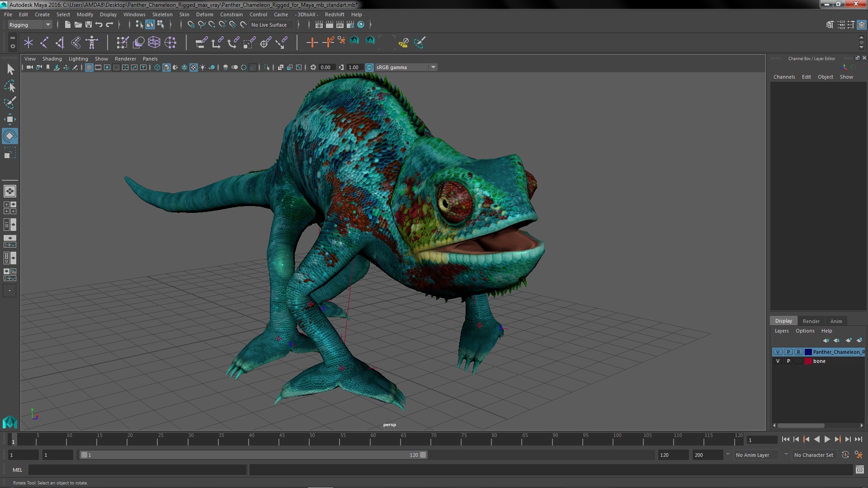Click the Create Locator shelf icon
This screenshot has height=488, width=868.
(x=28, y=42)
